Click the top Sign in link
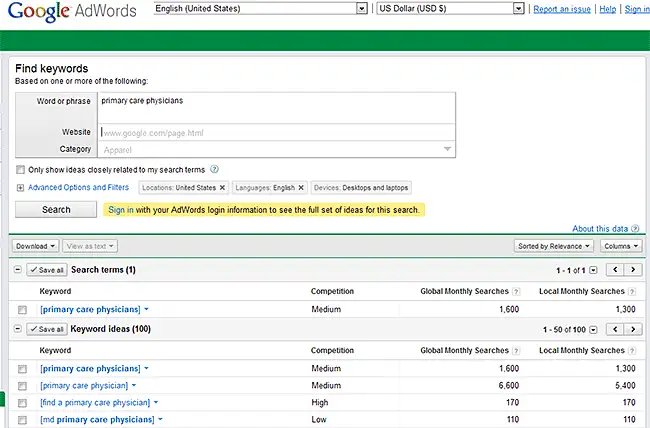650x428 pixels. click(x=637, y=9)
